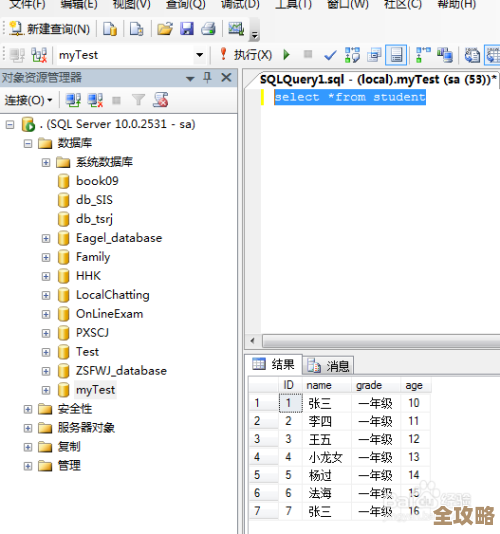Select the PXSCJ database
Screen dimensions: 500x534
click(x=92, y=333)
